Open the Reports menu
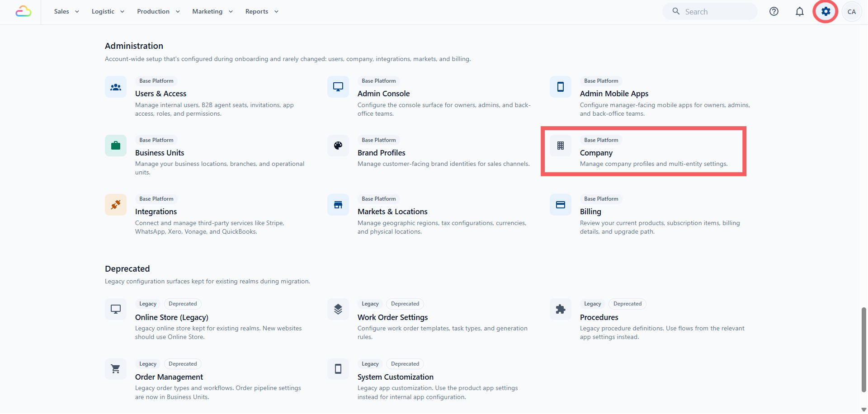868x414 pixels. click(262, 11)
